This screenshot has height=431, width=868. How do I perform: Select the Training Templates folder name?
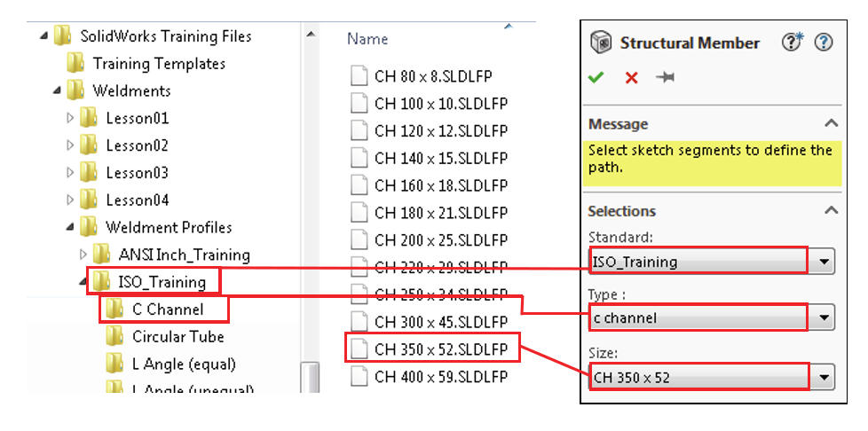coord(159,64)
